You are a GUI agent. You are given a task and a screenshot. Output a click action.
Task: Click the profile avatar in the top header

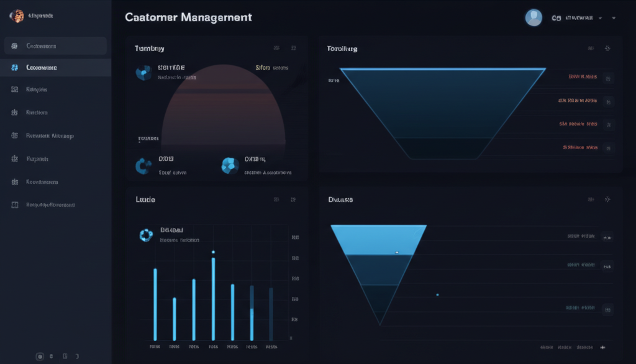pos(534,17)
